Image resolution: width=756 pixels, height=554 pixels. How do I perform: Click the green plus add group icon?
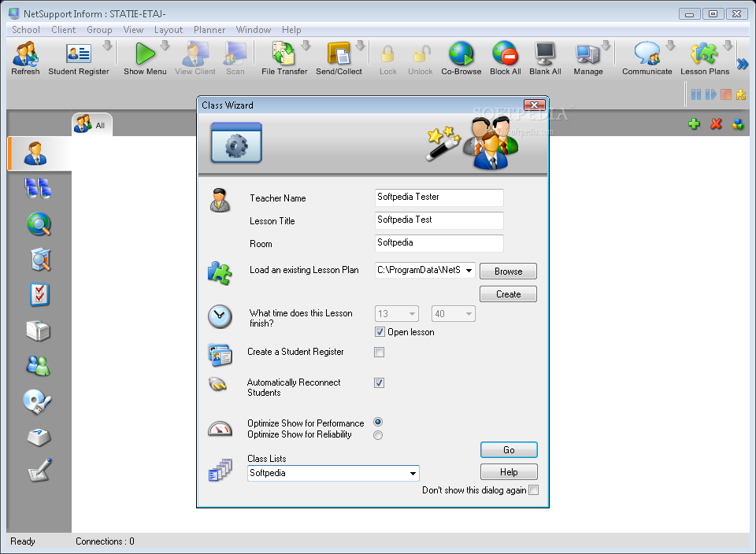(x=694, y=124)
